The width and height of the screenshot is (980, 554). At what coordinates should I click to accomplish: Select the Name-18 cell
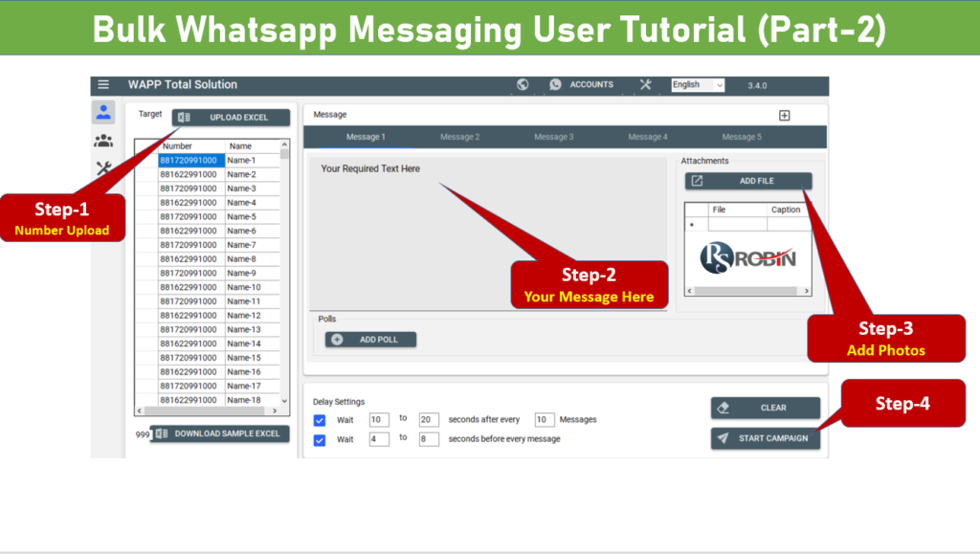[x=253, y=400]
